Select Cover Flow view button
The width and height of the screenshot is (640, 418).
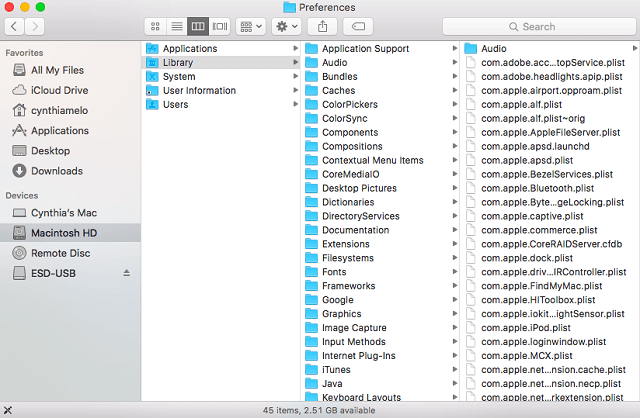click(219, 26)
